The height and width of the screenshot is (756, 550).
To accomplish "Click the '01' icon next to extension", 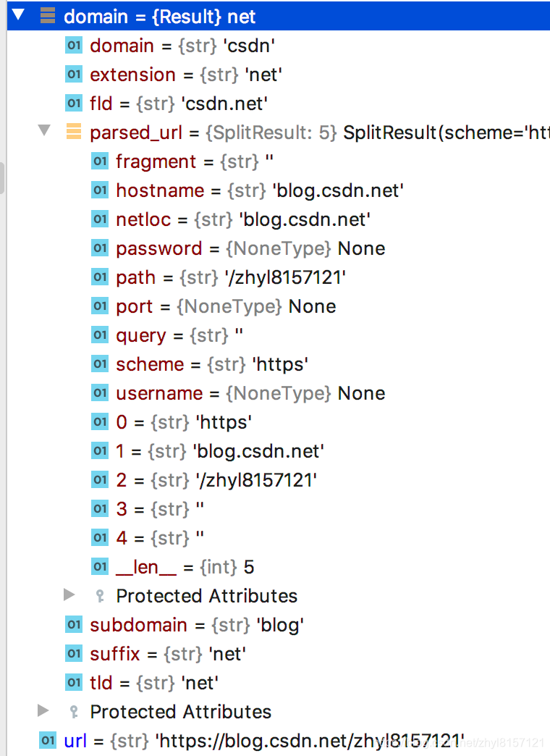I will pyautogui.click(x=73, y=74).
